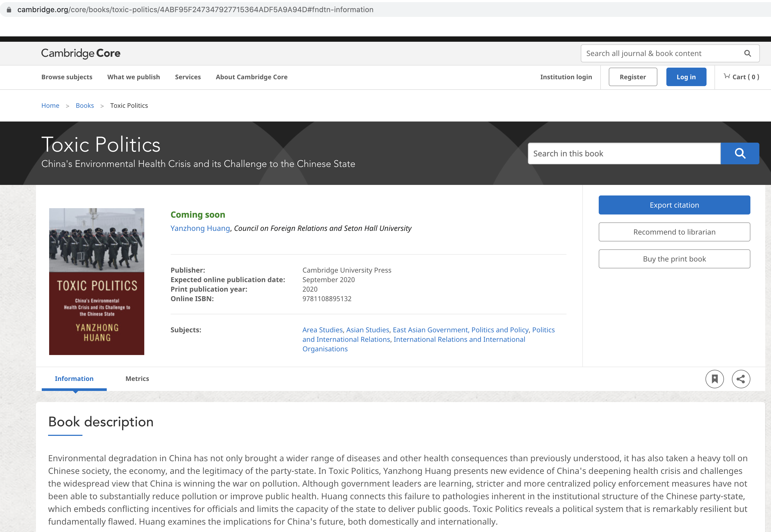Click the global search magnifier icon
The image size is (771, 532).
coord(747,53)
